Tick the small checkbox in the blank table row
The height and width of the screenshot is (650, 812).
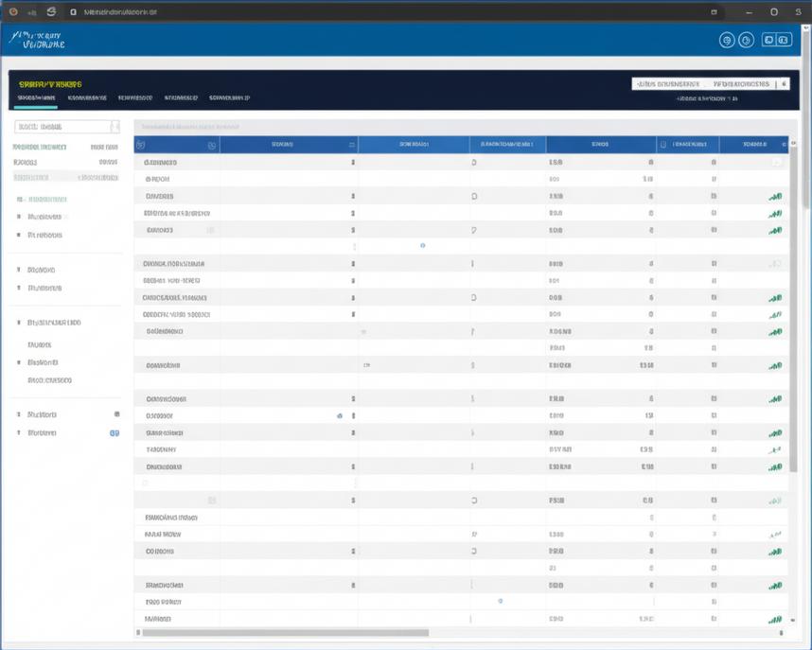(145, 483)
